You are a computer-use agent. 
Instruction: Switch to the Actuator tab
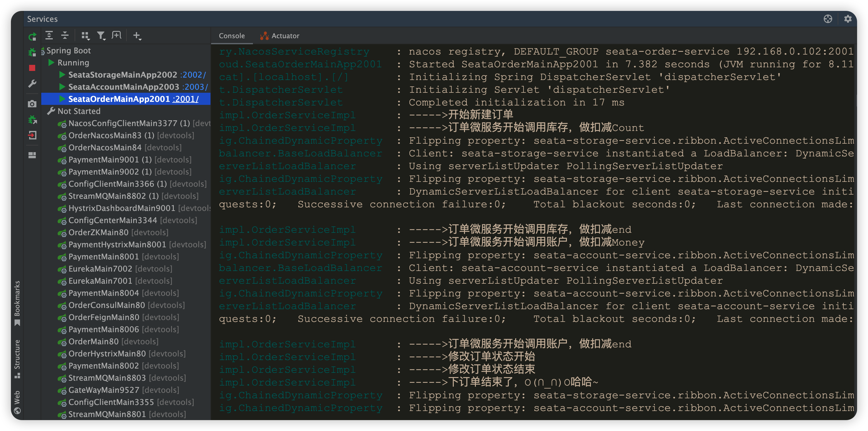point(280,36)
